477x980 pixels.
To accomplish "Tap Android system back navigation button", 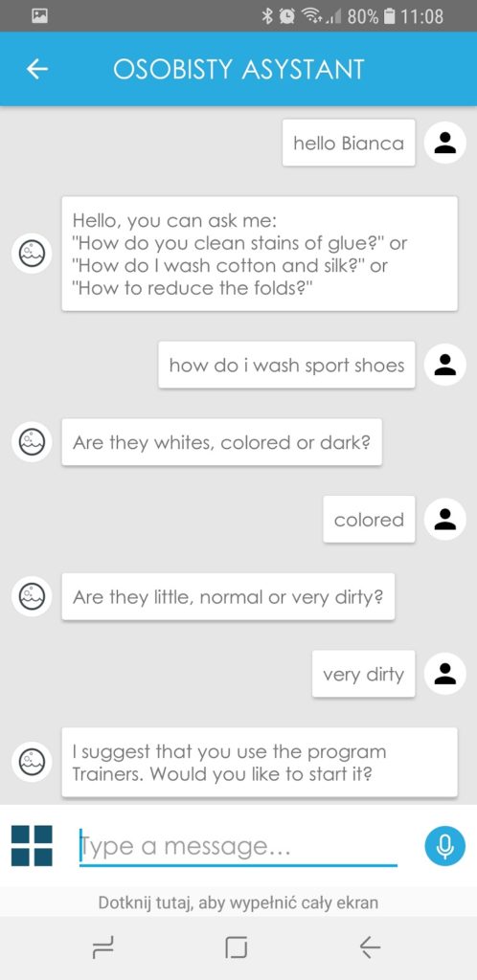I will [370, 948].
